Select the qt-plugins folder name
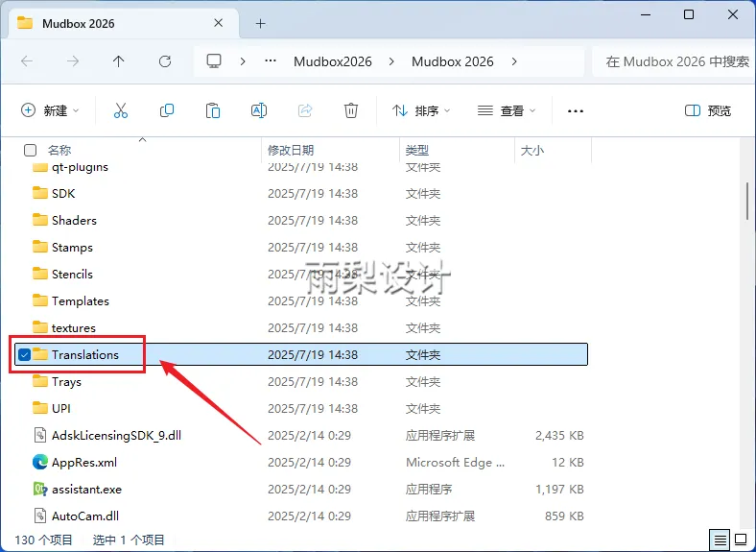756x552 pixels. [x=80, y=167]
